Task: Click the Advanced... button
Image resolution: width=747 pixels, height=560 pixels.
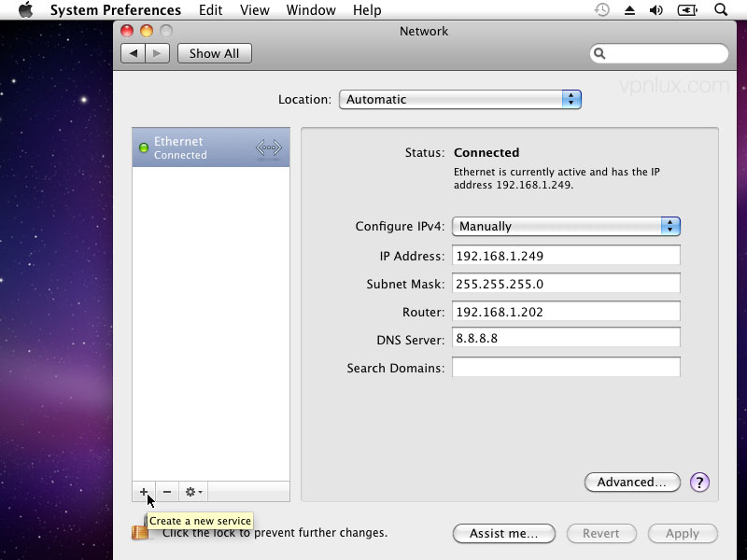Action: coord(632,482)
